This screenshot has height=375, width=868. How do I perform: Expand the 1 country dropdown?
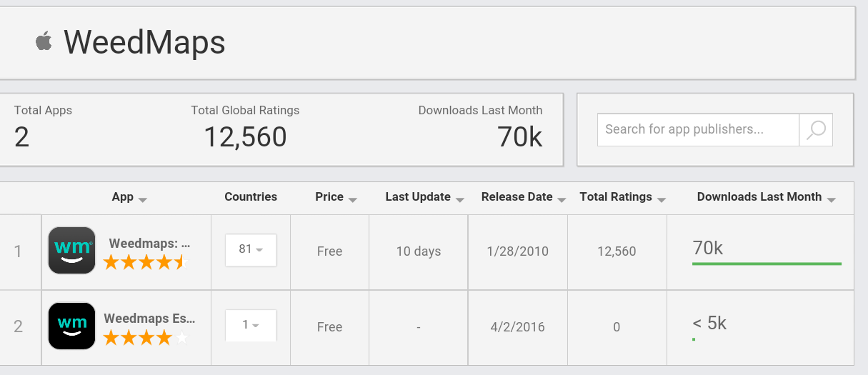251,326
